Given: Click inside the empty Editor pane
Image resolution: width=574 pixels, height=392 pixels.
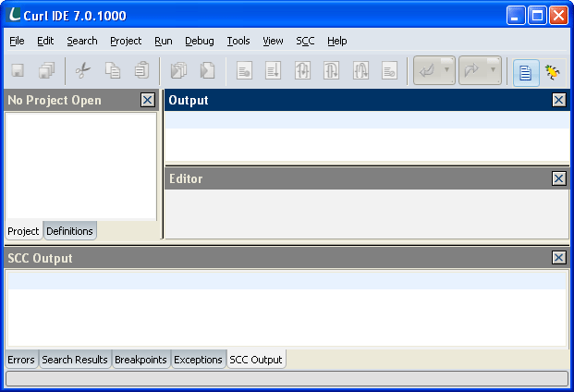Looking at the screenshot, I should (x=366, y=214).
